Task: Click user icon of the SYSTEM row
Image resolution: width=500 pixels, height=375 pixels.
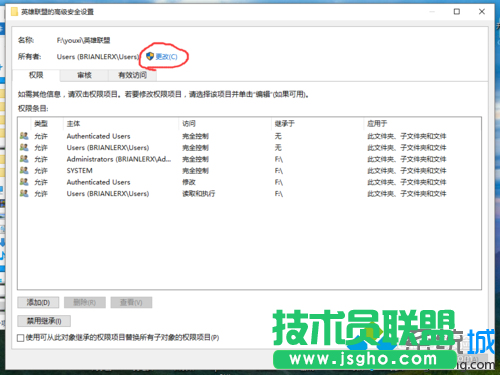Action: pyautogui.click(x=24, y=170)
